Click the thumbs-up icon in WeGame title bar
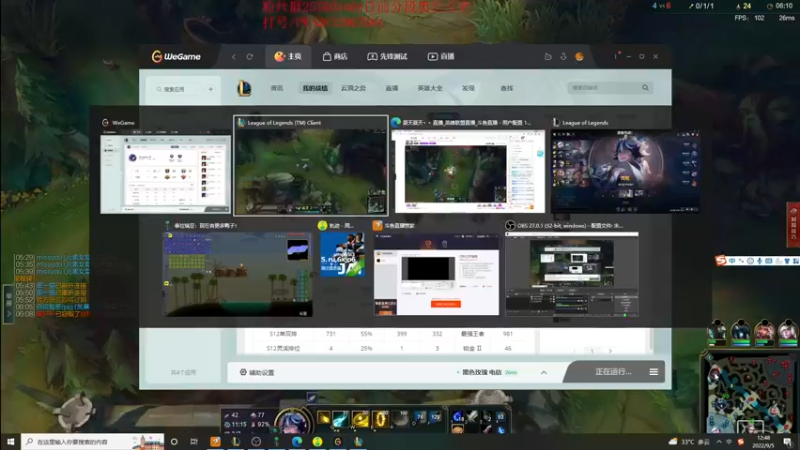 point(548,57)
